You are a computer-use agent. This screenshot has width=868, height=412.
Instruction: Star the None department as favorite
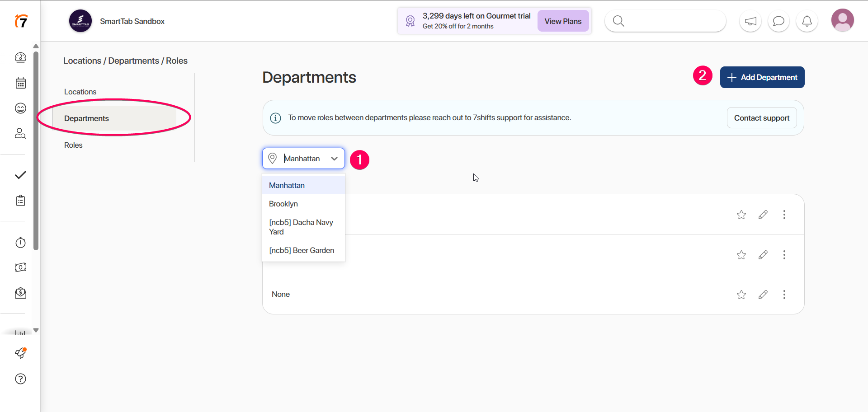pyautogui.click(x=741, y=295)
